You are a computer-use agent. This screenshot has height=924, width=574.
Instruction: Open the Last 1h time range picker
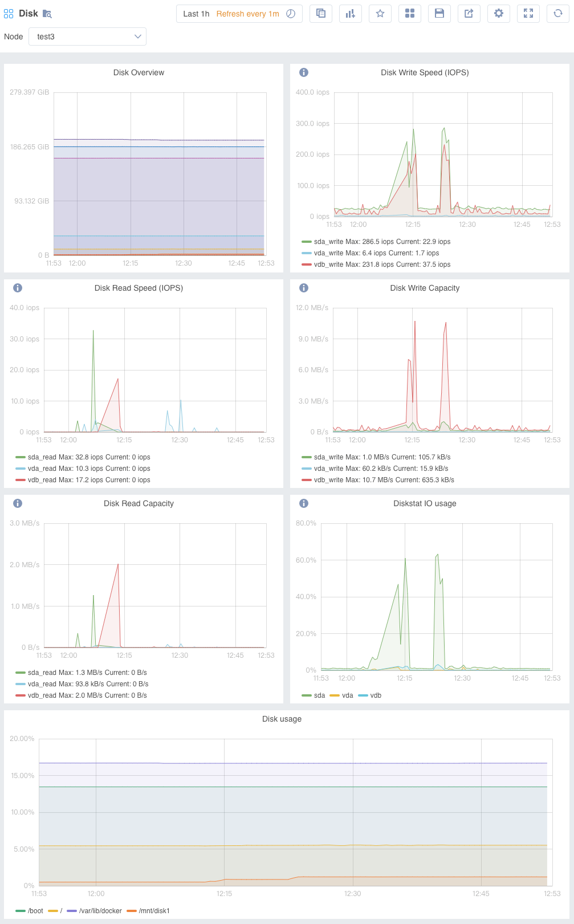196,14
